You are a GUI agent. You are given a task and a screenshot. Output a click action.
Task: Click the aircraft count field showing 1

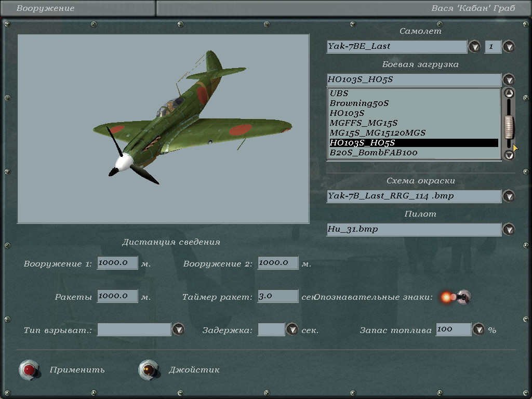[493, 46]
